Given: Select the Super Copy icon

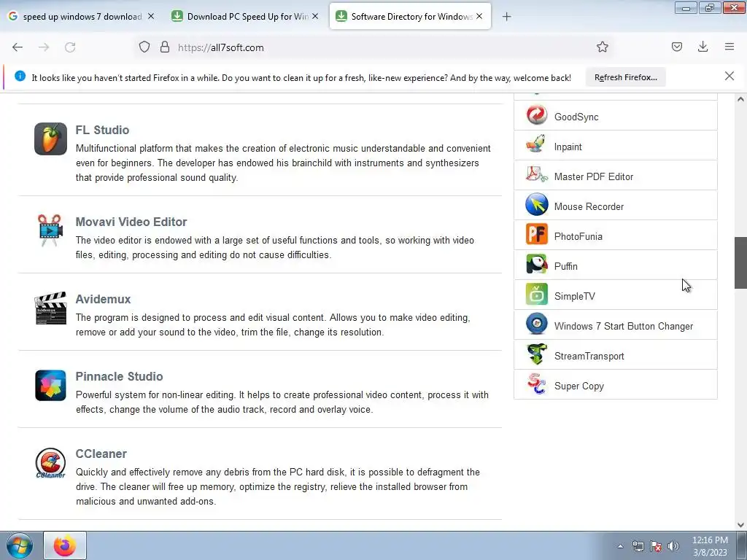Looking at the screenshot, I should 537,384.
